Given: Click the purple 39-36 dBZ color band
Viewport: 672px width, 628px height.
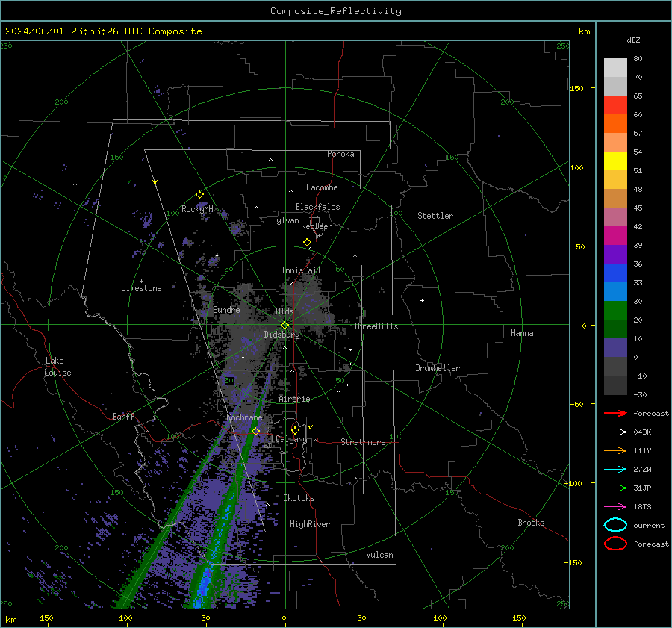Looking at the screenshot, I should 615,255.
